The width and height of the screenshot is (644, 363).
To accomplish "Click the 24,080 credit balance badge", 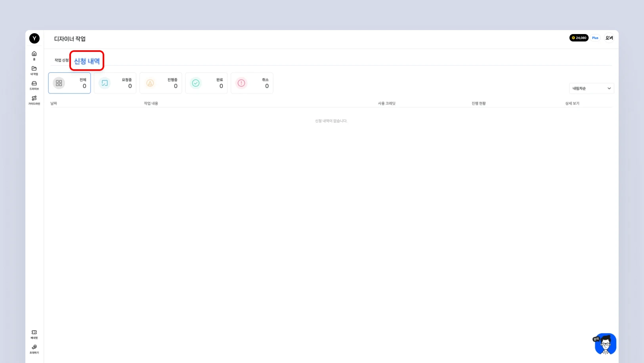I will [x=579, y=38].
